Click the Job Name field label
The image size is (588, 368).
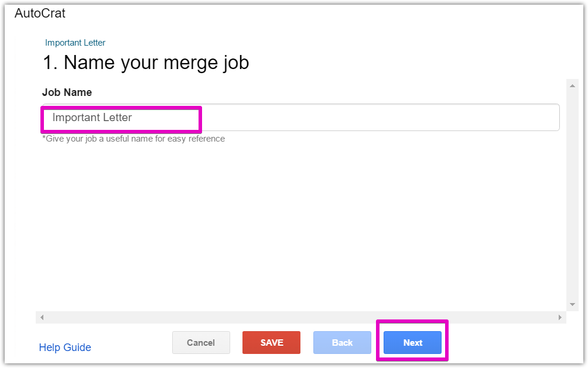[67, 92]
